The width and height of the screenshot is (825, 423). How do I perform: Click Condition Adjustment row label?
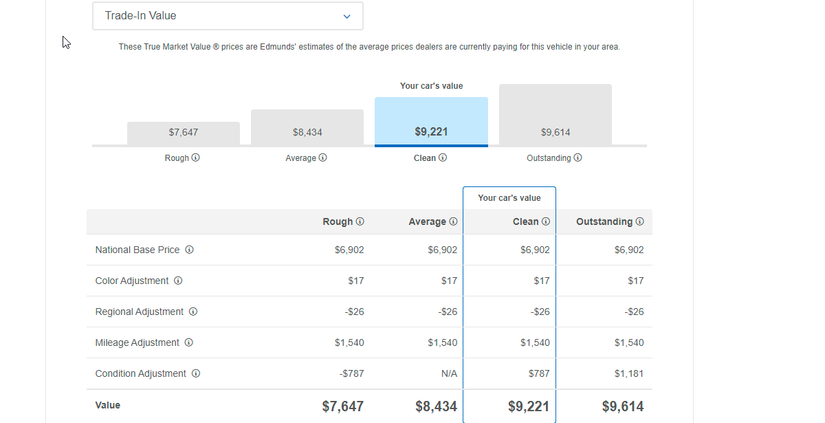coord(140,374)
